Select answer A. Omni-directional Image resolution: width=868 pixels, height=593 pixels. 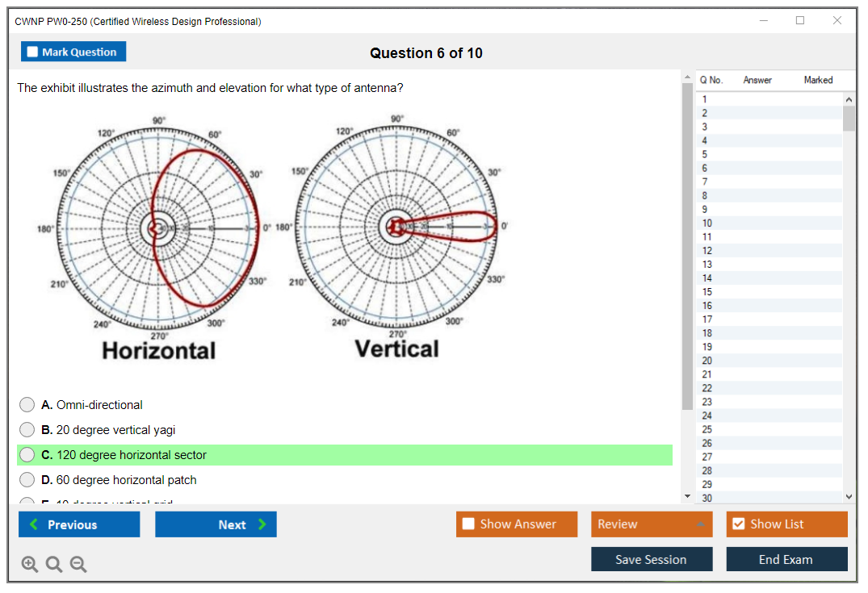pos(27,405)
